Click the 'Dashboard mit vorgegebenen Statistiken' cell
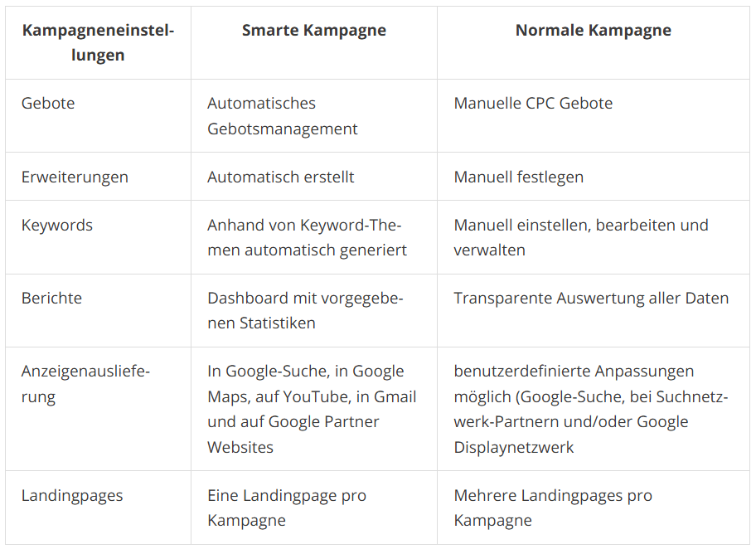 coord(304,310)
